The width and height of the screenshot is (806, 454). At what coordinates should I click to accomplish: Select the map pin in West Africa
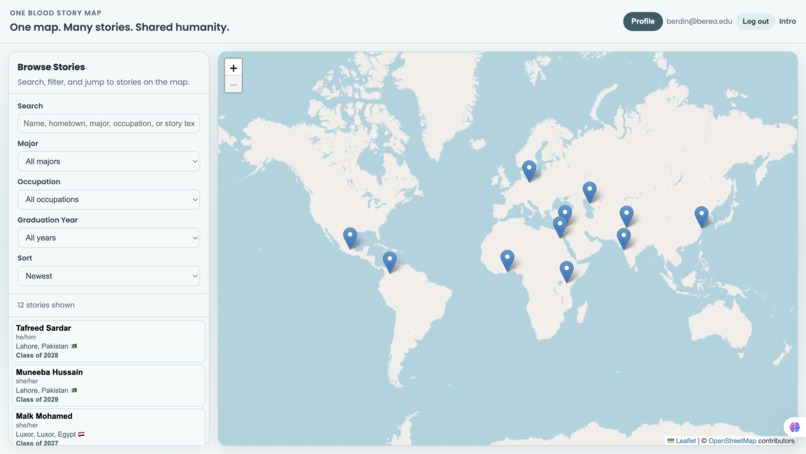tap(507, 260)
